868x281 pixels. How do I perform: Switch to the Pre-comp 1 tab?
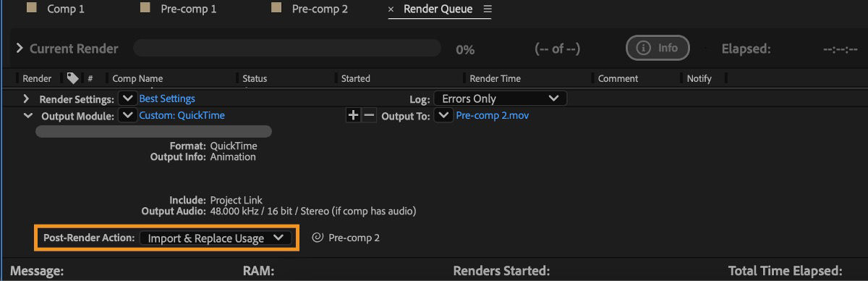pyautogui.click(x=179, y=9)
